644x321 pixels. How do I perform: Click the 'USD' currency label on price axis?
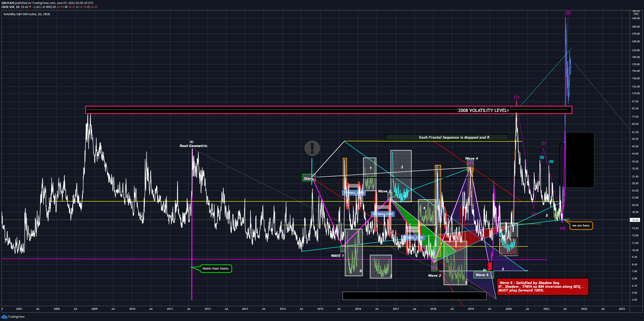click(x=636, y=14)
